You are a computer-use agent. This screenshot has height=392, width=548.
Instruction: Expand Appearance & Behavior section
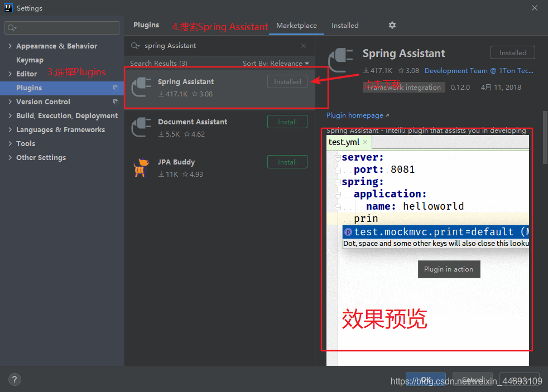point(10,46)
